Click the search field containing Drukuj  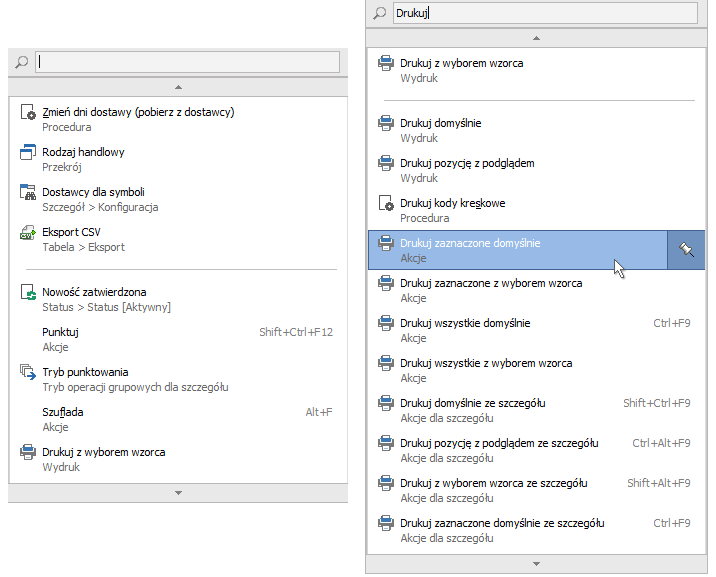(545, 13)
